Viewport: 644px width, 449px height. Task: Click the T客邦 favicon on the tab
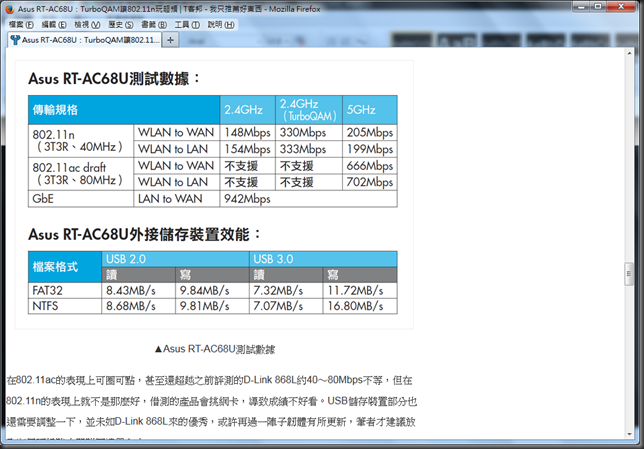click(x=16, y=40)
